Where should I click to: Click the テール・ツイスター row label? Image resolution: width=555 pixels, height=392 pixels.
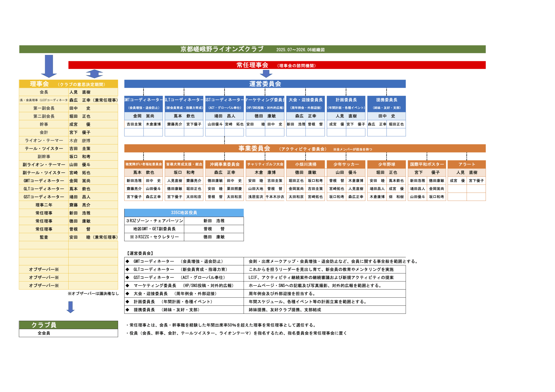[44, 149]
